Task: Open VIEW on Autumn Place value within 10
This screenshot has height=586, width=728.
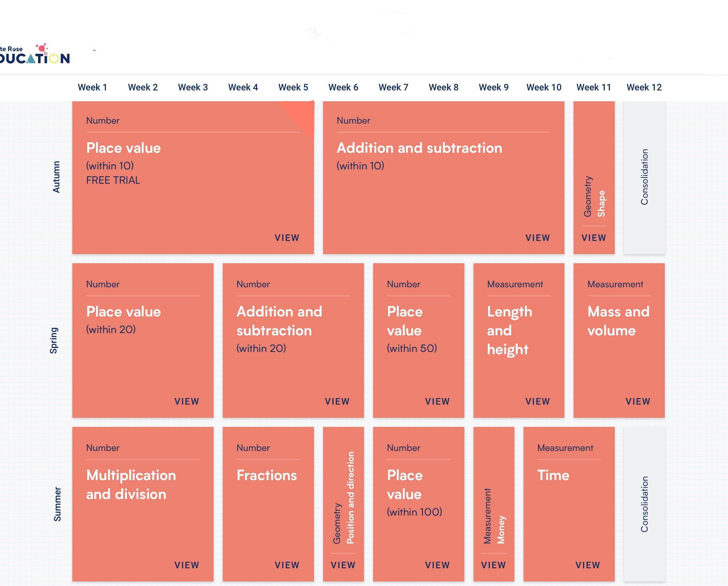Action: pyautogui.click(x=287, y=237)
